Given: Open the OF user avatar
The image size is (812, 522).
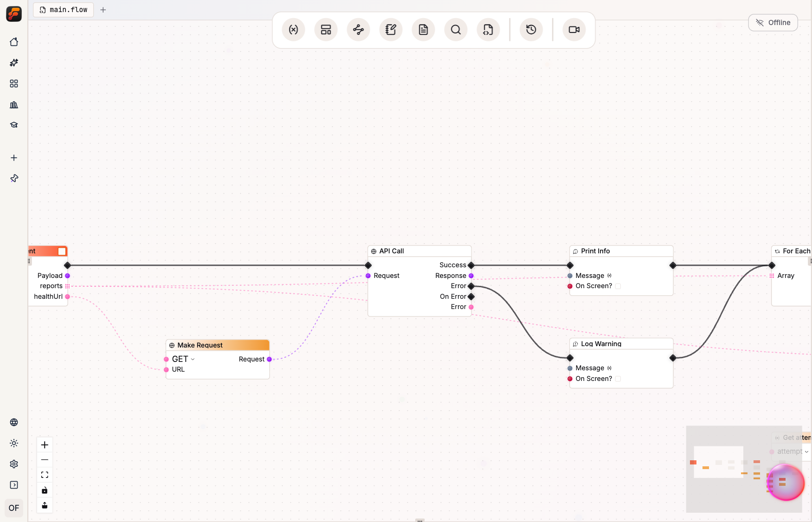Looking at the screenshot, I should click(14, 508).
